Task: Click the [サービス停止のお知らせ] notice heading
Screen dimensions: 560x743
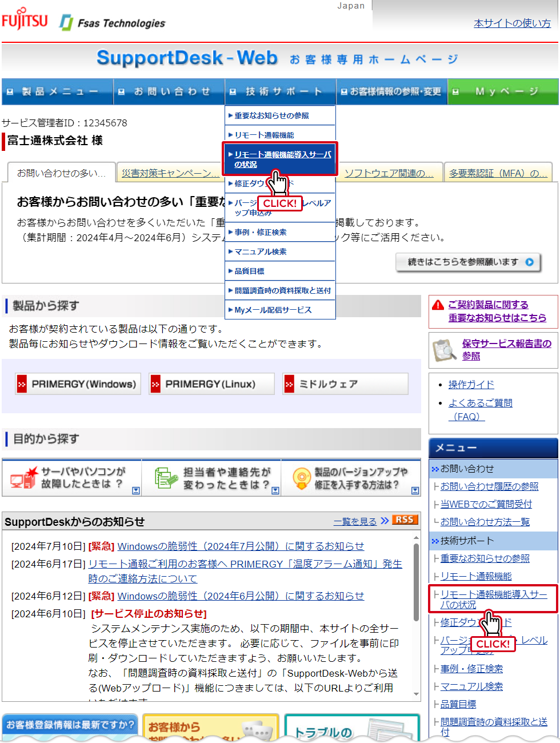Action: pos(149,614)
